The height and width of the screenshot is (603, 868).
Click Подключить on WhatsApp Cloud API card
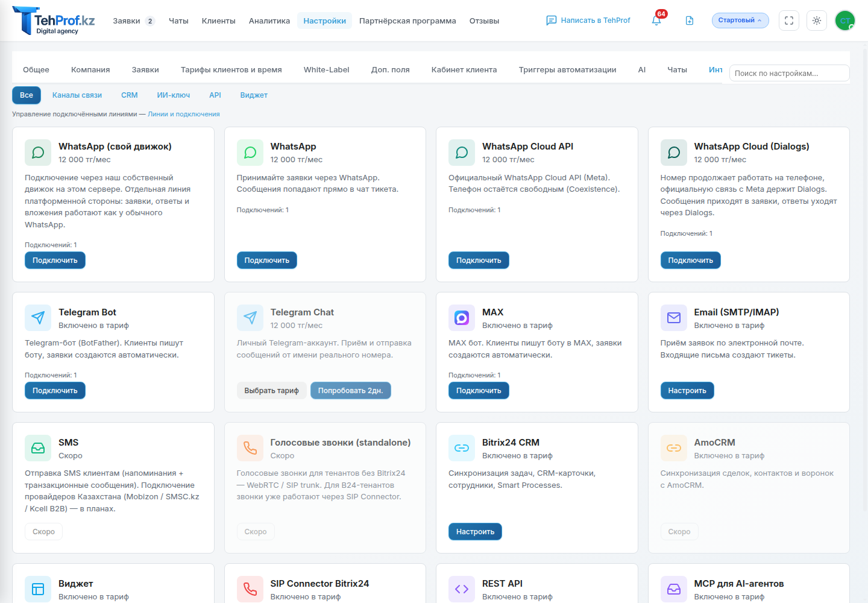point(479,260)
